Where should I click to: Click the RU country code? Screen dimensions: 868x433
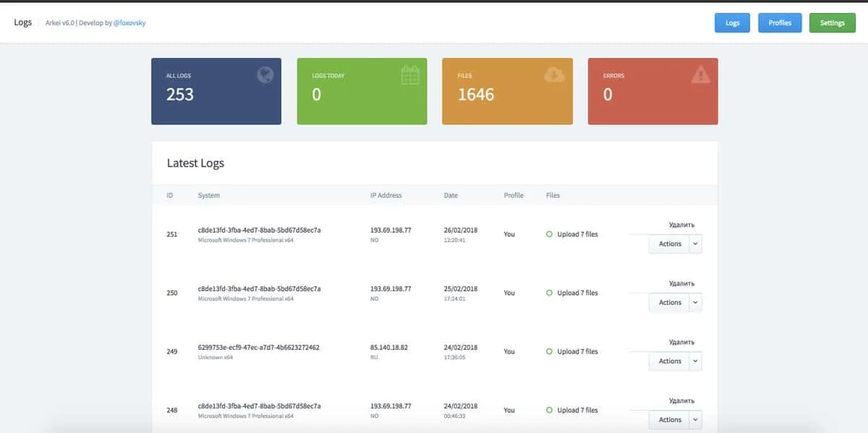pos(374,358)
